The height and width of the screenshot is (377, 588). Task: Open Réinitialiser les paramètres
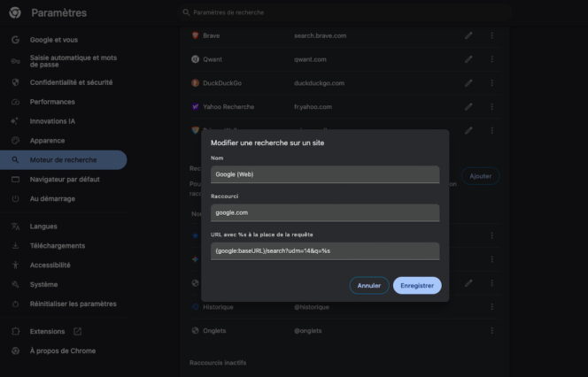coord(73,304)
